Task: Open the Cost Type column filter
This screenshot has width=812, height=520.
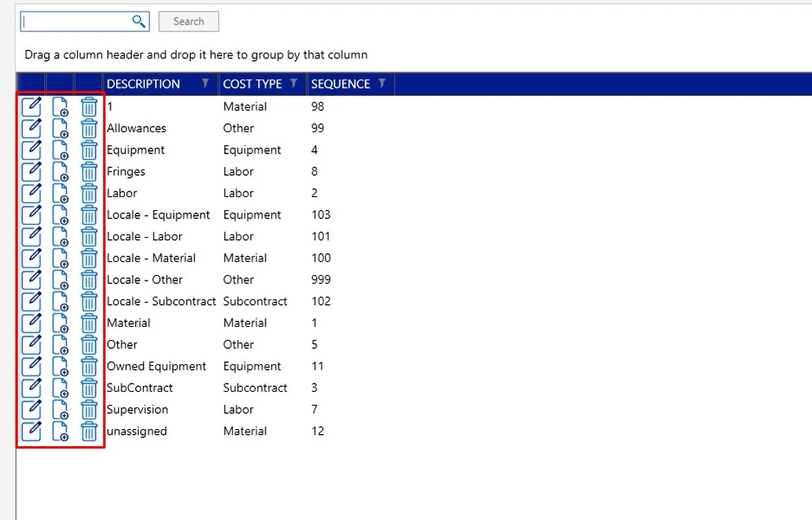Action: (x=294, y=84)
